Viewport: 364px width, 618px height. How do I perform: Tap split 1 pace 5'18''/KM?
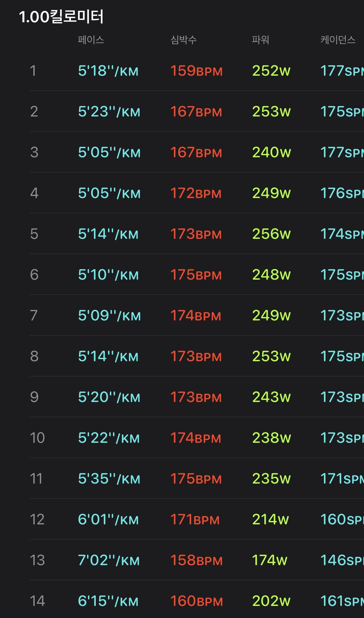tap(108, 71)
